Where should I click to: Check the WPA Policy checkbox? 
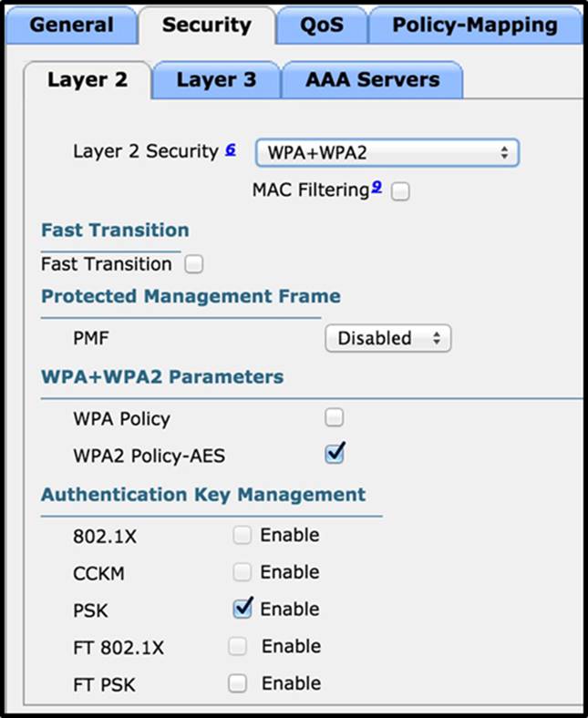(x=334, y=417)
